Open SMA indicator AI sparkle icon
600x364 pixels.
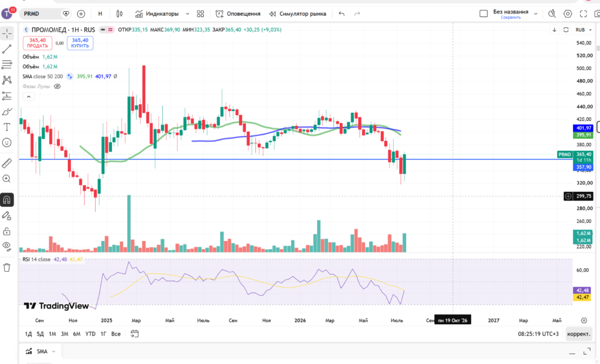coord(70,77)
